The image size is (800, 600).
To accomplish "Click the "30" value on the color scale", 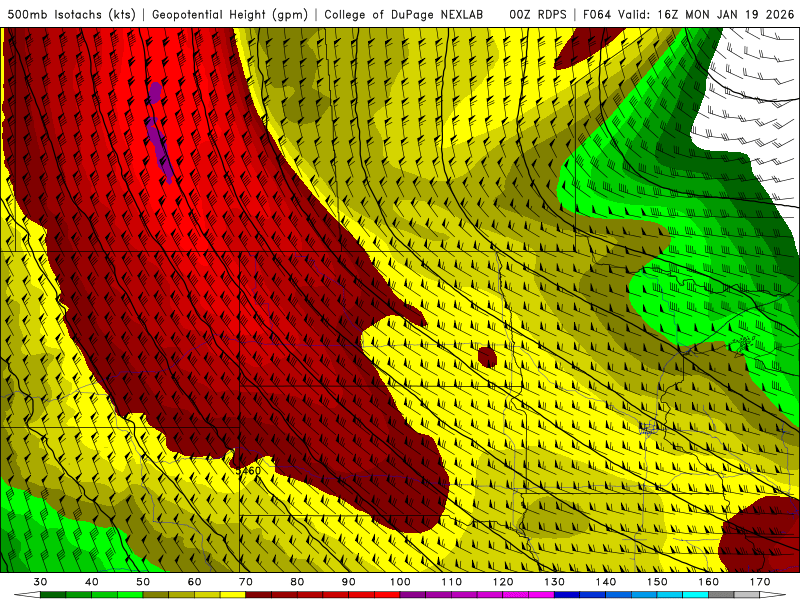I will [40, 582].
